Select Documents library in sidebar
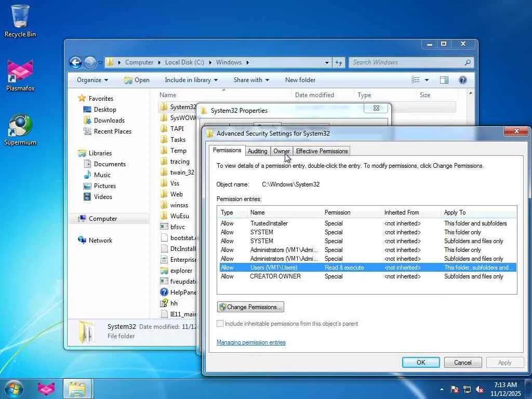Screen dimensions: 532x399 click(x=110, y=164)
